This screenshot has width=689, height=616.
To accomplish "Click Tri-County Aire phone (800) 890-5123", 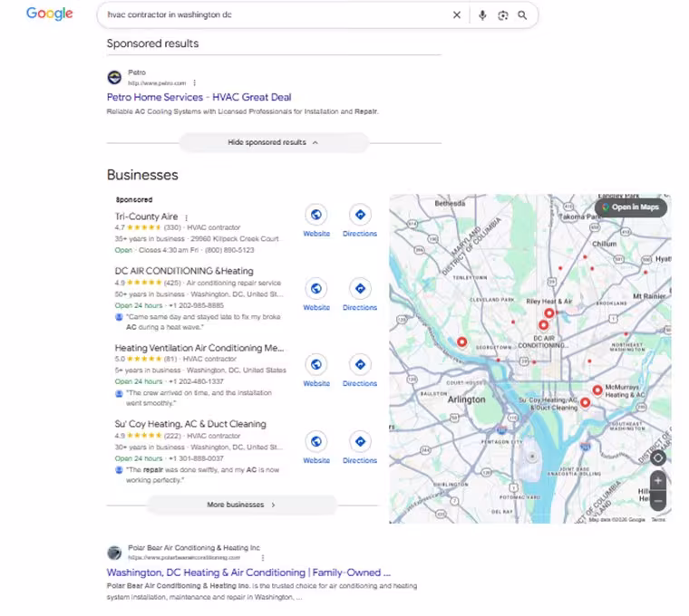I will coord(229,250).
